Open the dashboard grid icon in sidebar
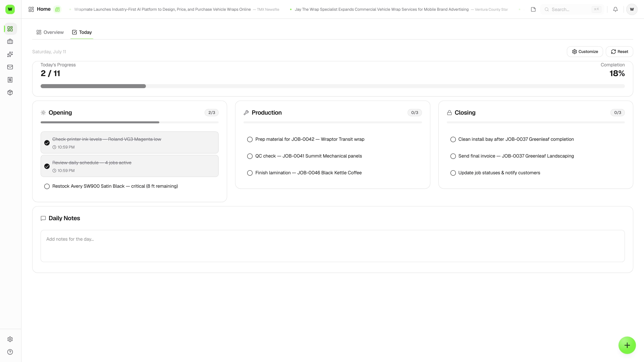The height and width of the screenshot is (362, 644). [x=10, y=29]
